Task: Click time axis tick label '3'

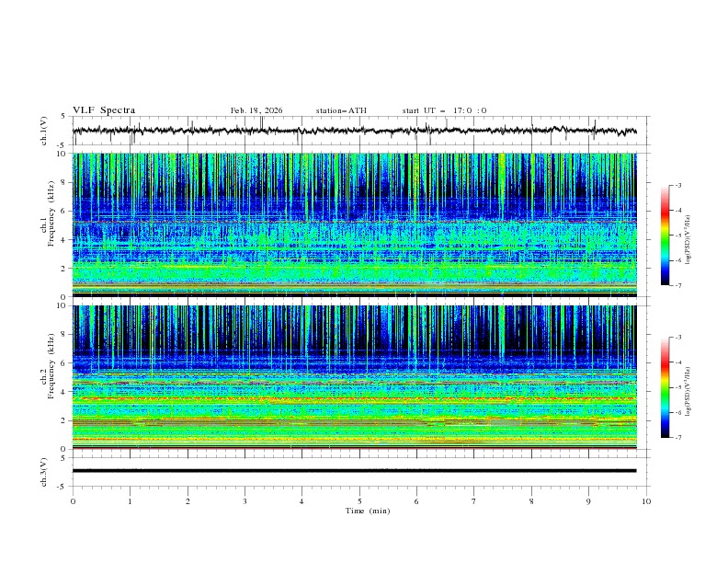Action: tap(245, 501)
